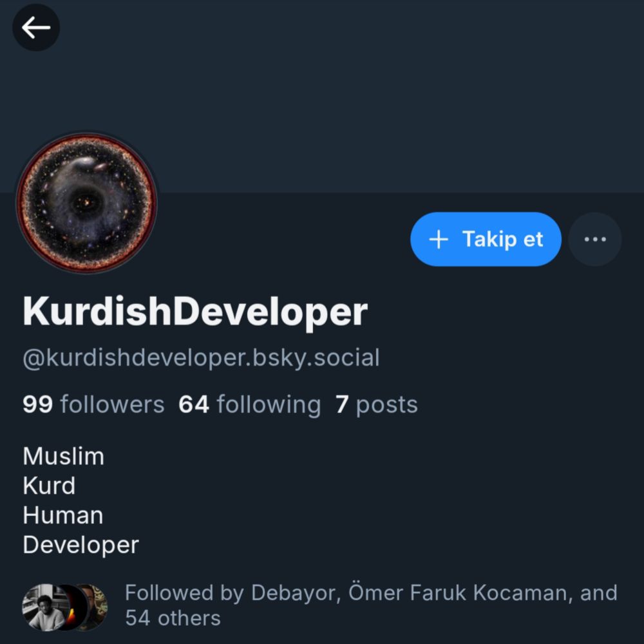
Task: Select the 7 posts count
Action: (376, 404)
